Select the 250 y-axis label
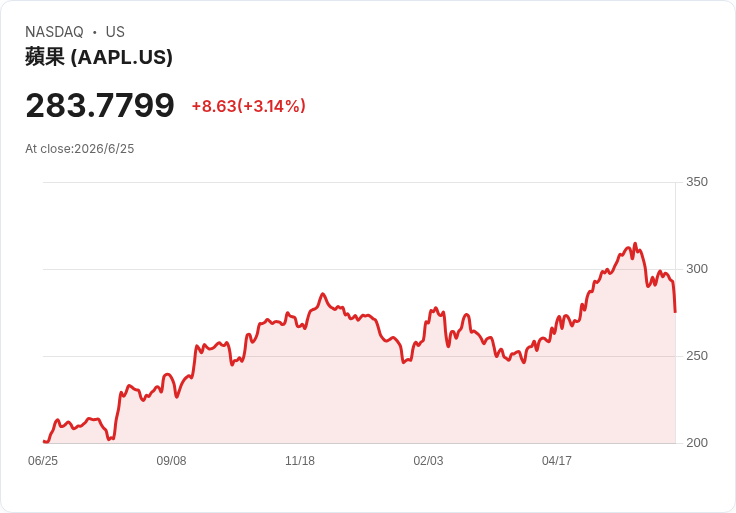 [x=697, y=356]
